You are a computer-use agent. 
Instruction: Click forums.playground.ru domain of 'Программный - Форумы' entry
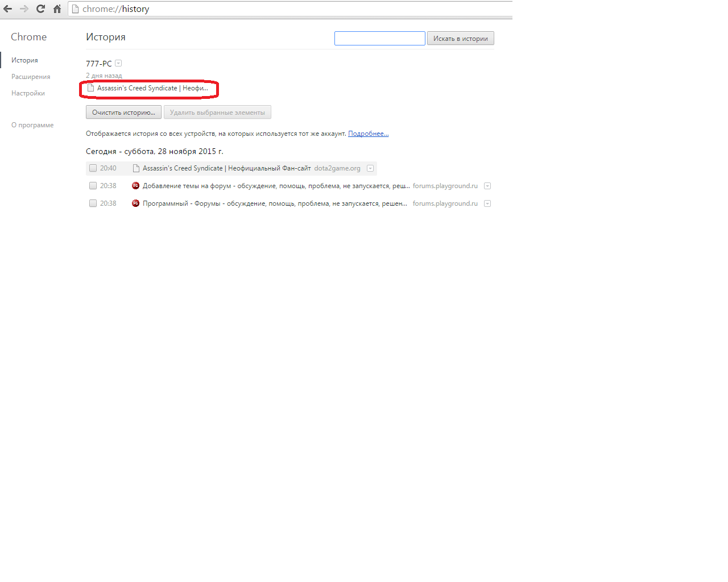point(445,203)
